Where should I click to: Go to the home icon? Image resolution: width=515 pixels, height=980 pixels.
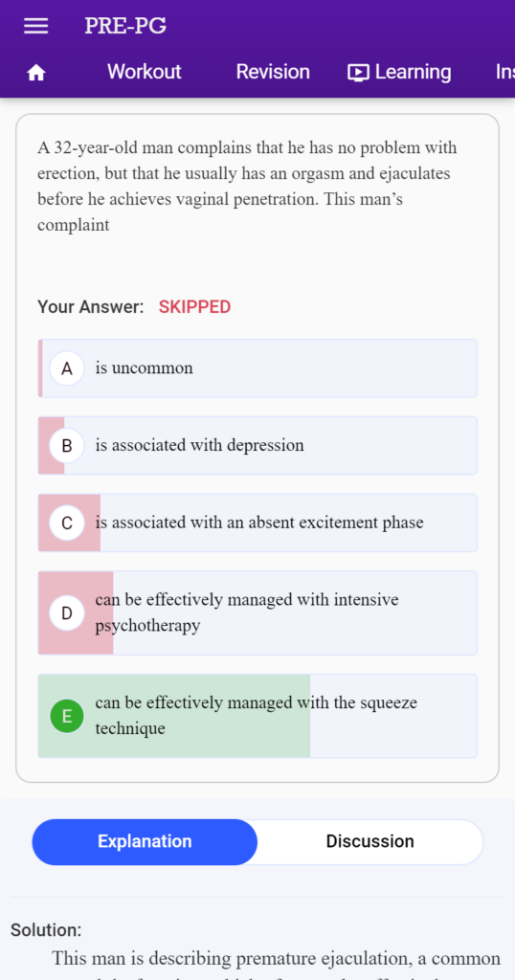[x=36, y=73]
